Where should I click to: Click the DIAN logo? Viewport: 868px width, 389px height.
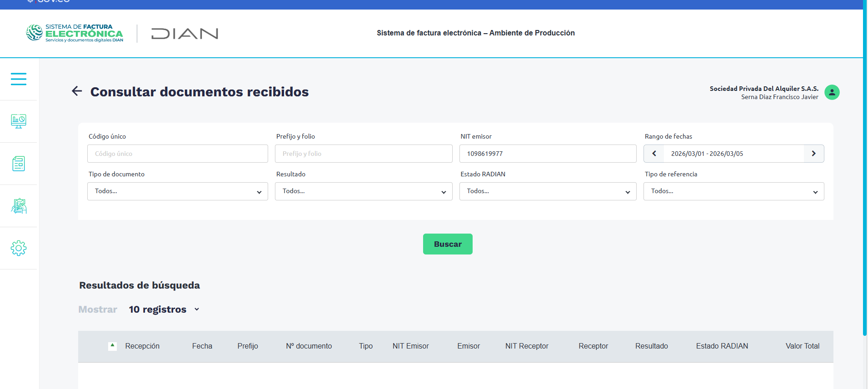coord(185,34)
